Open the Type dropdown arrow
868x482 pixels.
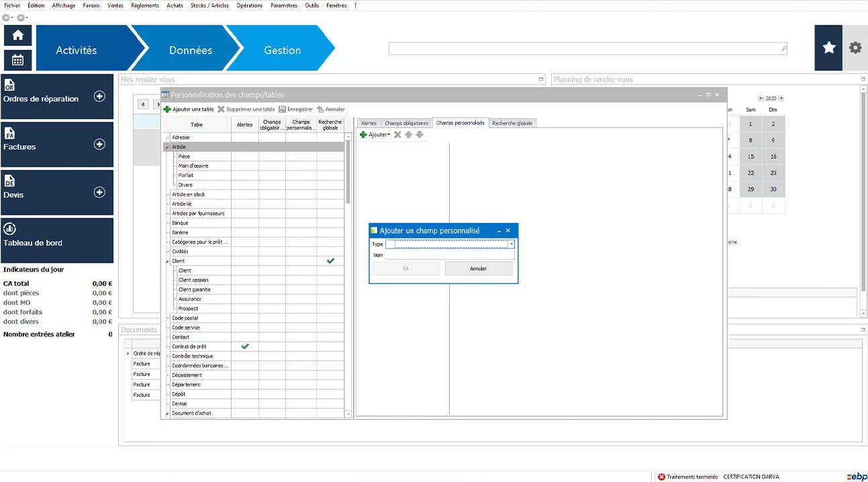(511, 244)
